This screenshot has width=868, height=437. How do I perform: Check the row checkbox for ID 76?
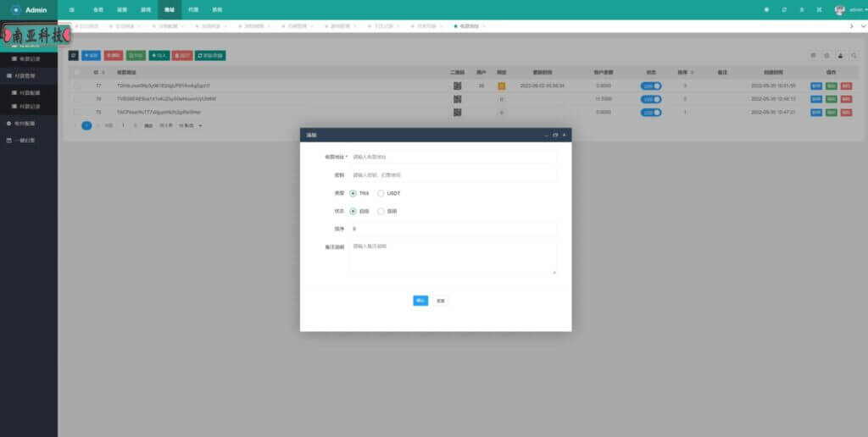click(x=77, y=99)
